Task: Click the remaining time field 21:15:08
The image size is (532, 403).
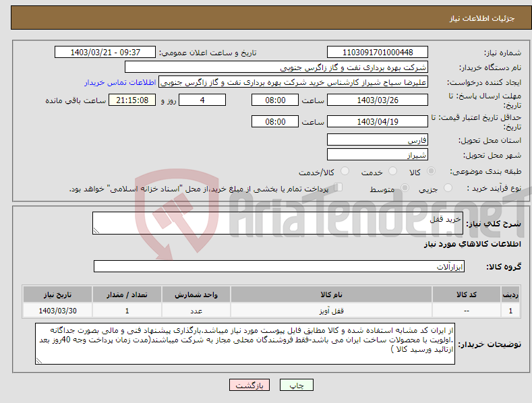Action: tap(132, 100)
